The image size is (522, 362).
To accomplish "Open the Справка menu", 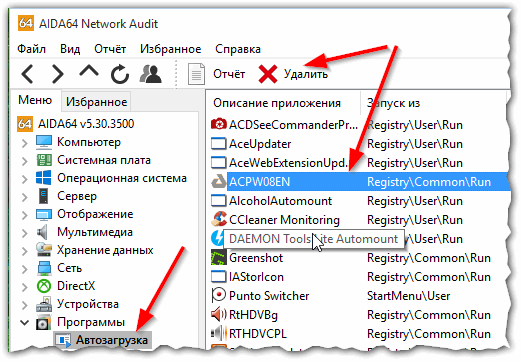I will click(238, 49).
